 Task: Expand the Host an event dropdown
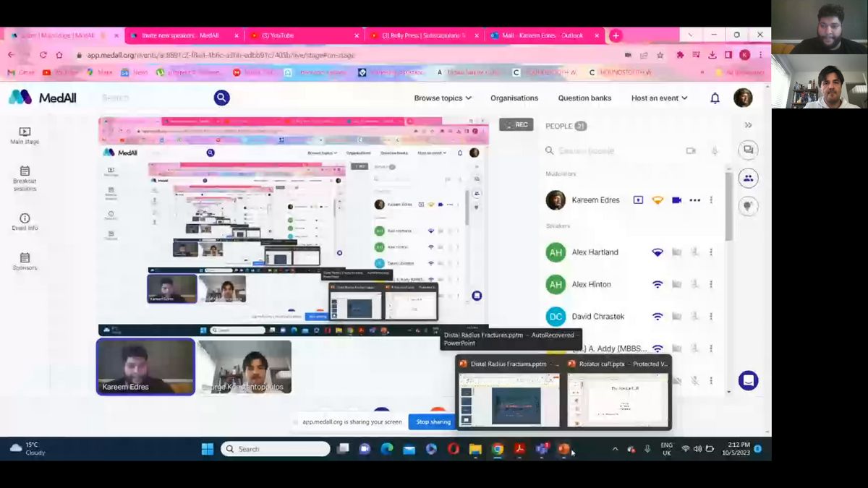pyautogui.click(x=659, y=98)
